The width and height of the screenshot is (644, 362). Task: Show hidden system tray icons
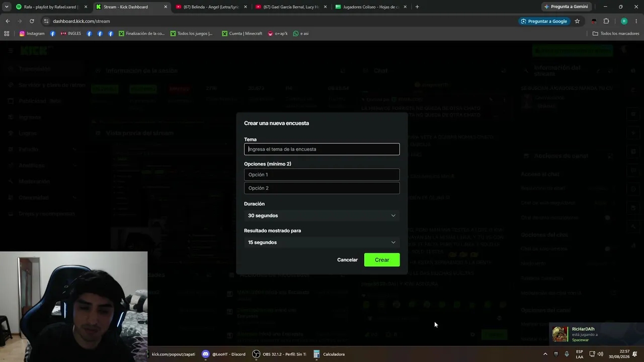click(x=545, y=354)
